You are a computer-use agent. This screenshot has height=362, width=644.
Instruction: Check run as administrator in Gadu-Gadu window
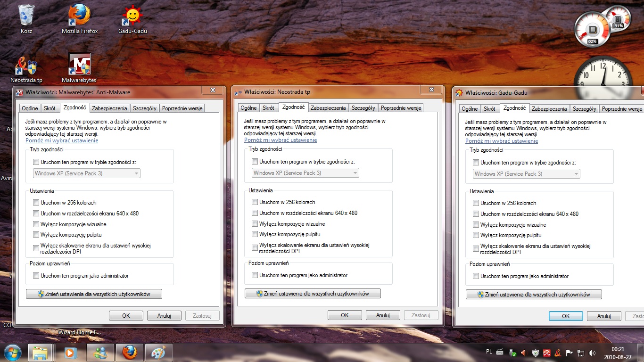[476, 276]
